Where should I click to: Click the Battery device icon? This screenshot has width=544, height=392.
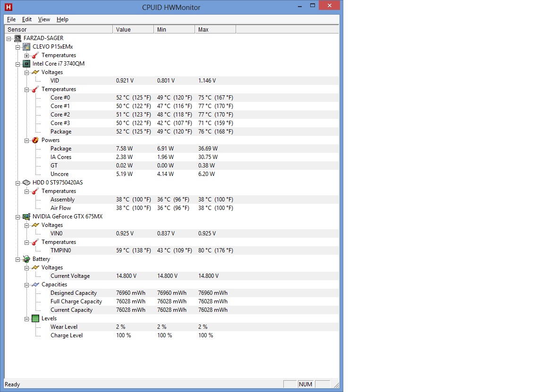27,259
